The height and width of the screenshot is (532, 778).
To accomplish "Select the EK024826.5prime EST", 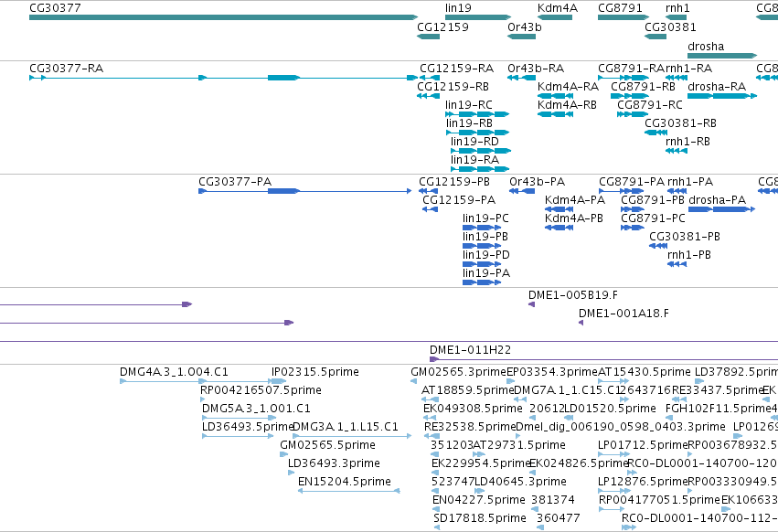I will point(532,473).
